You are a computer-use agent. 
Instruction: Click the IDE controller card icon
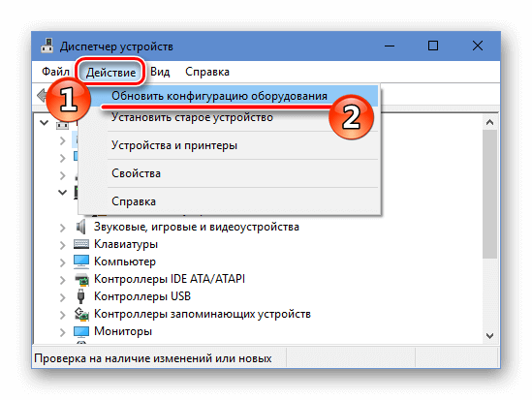pos(81,279)
